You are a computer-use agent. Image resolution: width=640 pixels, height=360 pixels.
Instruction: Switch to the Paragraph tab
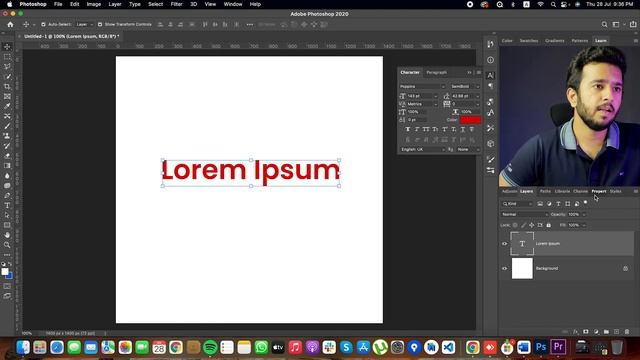coord(436,73)
